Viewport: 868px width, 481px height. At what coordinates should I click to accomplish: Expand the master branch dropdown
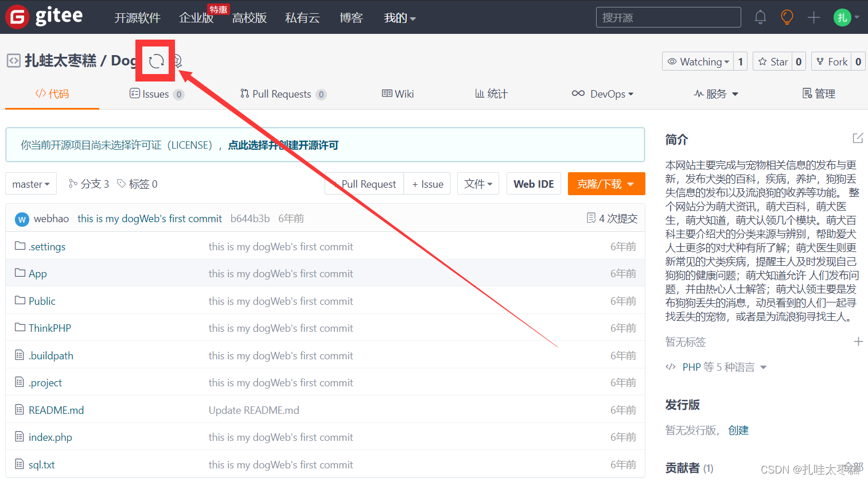(30, 184)
